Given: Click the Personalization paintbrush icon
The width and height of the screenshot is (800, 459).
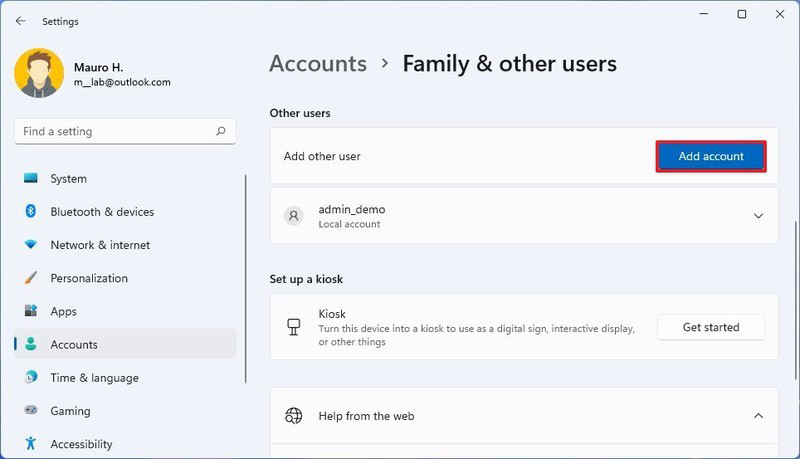Looking at the screenshot, I should pos(31,278).
